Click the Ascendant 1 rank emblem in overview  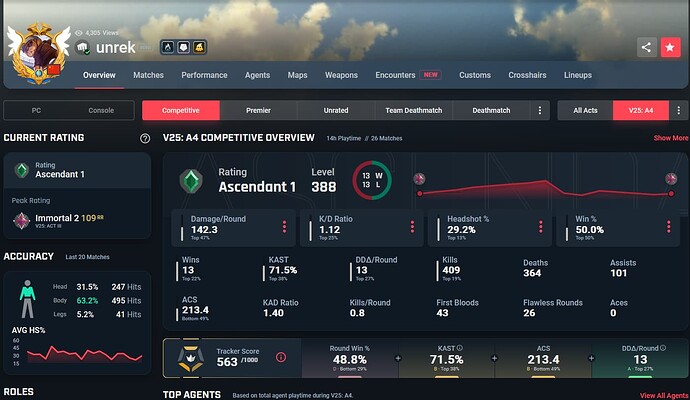tap(191, 181)
